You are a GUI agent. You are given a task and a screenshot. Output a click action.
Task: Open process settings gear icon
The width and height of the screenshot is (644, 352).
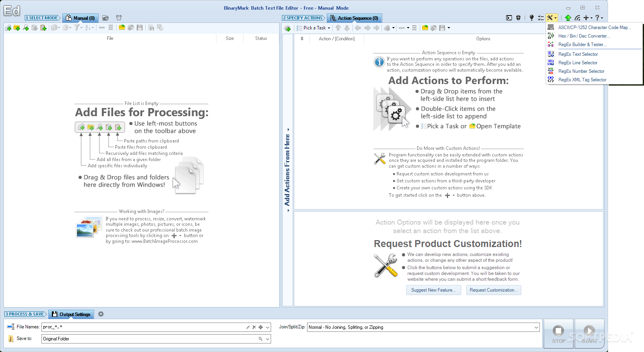(101, 314)
